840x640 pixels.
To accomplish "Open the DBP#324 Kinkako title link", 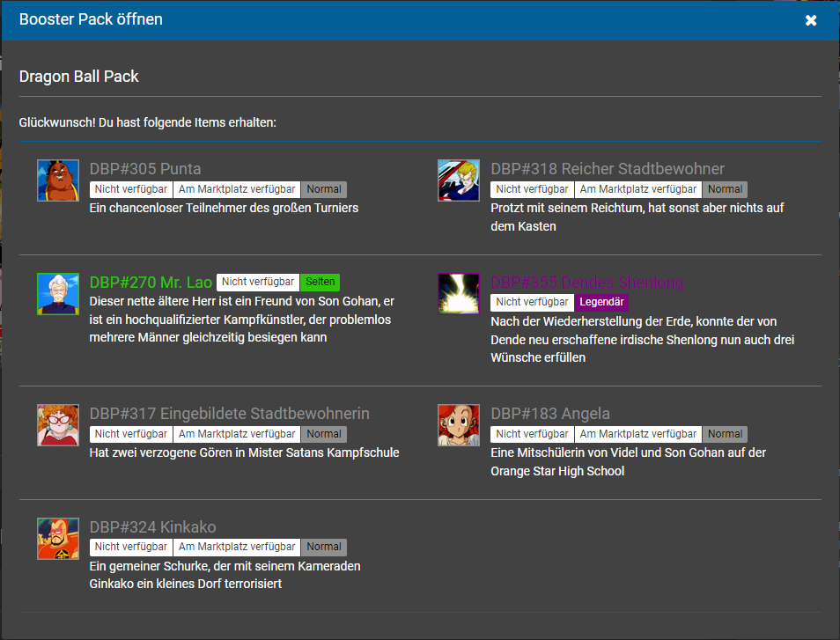I will point(152,527).
